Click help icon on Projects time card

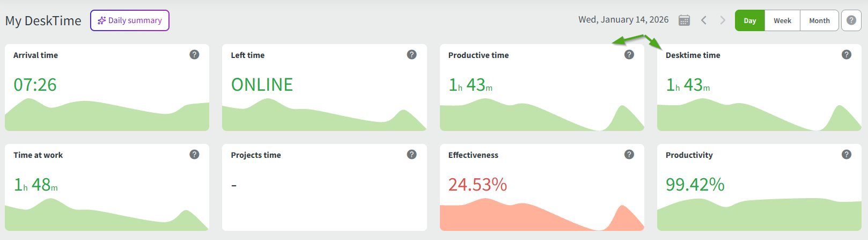pyautogui.click(x=411, y=155)
